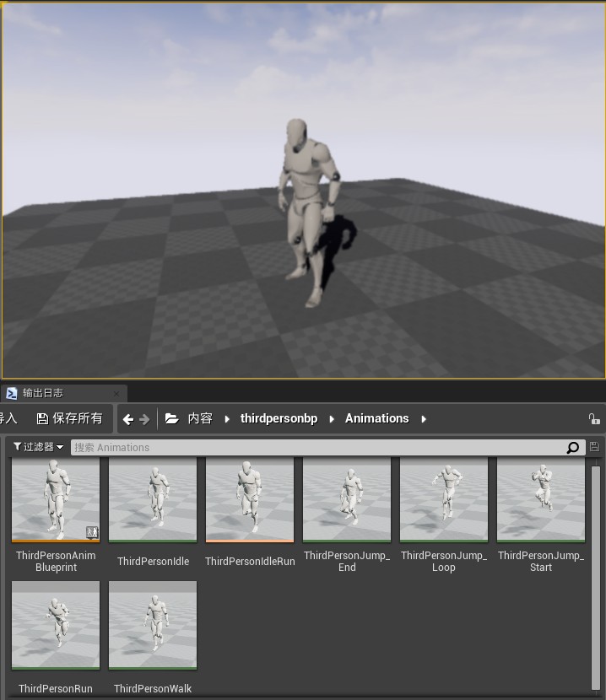Screen dimensions: 606x700
Task: Open the Filters dropdown
Action: coord(39,447)
